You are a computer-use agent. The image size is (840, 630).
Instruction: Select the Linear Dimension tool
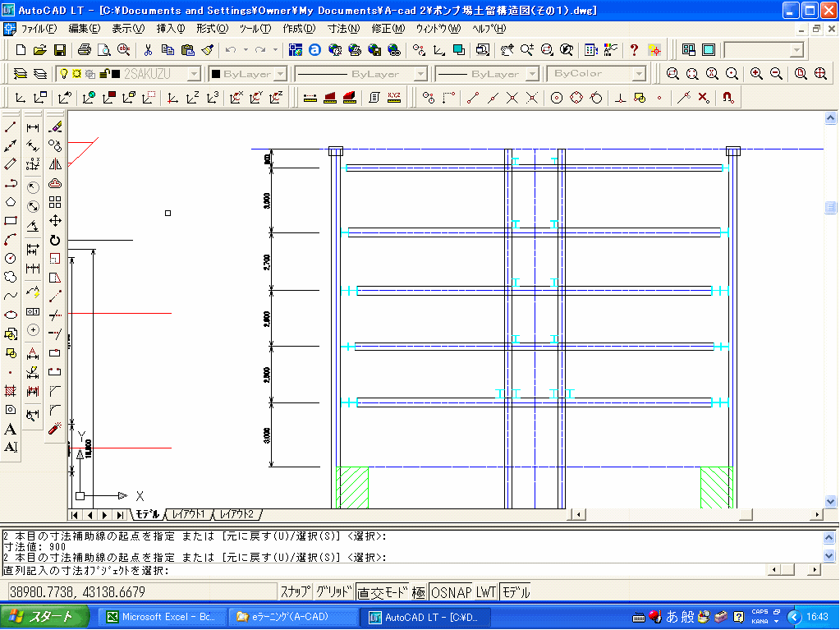click(x=33, y=127)
